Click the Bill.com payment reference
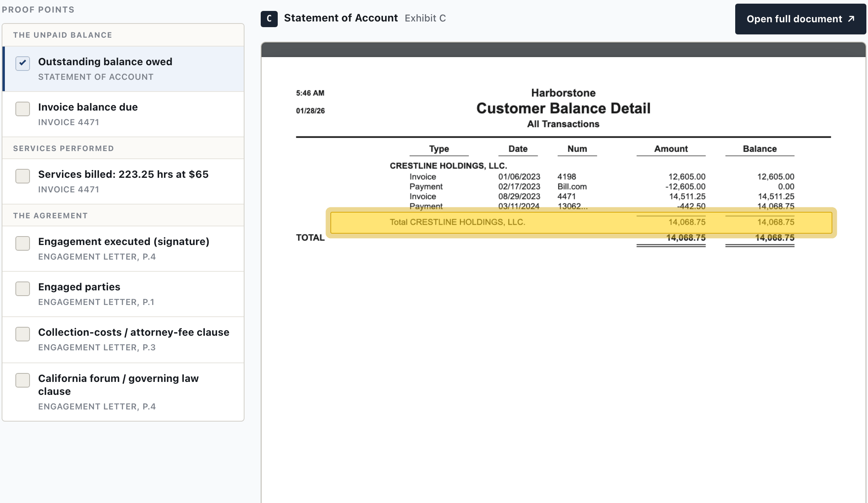This screenshot has height=503, width=868. (572, 187)
